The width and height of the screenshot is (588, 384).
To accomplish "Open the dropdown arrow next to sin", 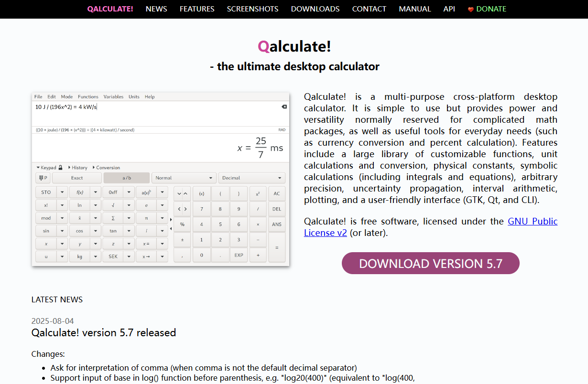I will [x=62, y=231].
